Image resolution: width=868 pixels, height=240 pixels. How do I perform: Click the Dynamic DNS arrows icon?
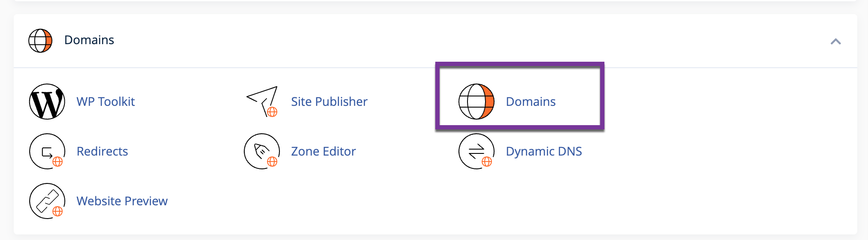tap(476, 151)
